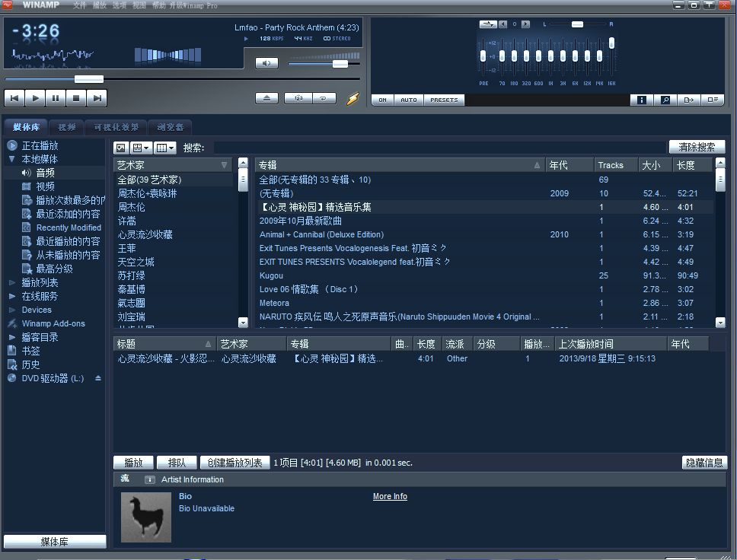Click the 排队 button

(177, 463)
